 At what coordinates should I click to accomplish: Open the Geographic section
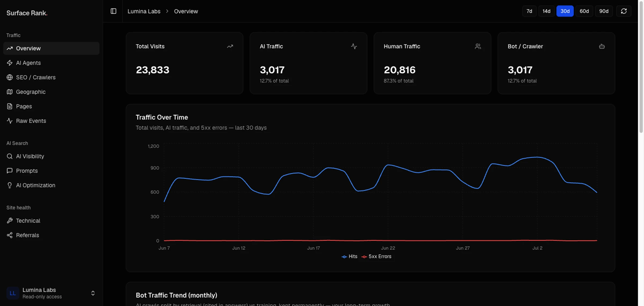pos(51,92)
